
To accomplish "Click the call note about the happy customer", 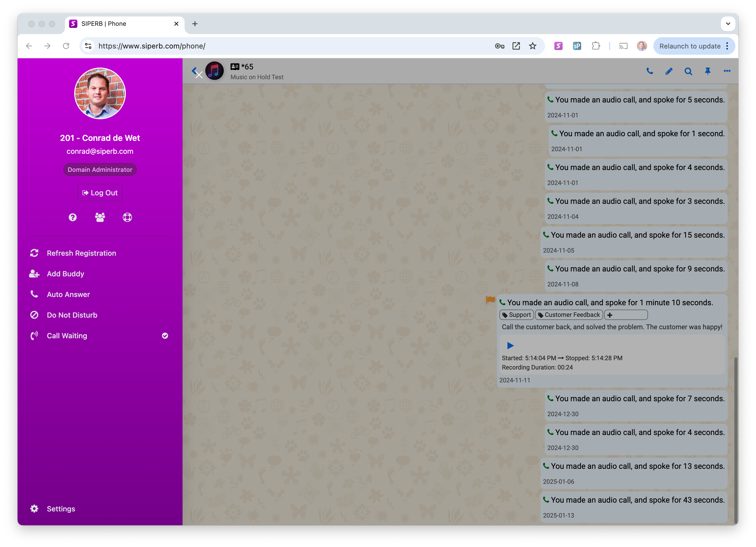I will 612,327.
